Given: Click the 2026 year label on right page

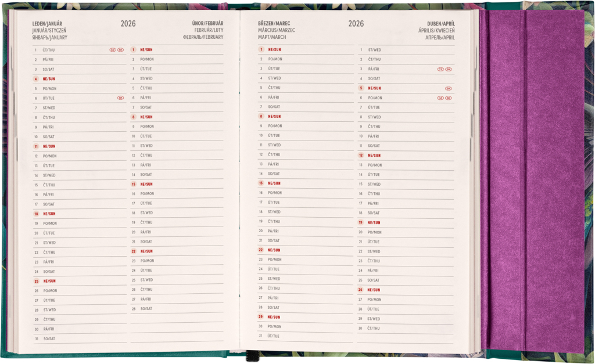Looking at the screenshot, I should coord(356,24).
